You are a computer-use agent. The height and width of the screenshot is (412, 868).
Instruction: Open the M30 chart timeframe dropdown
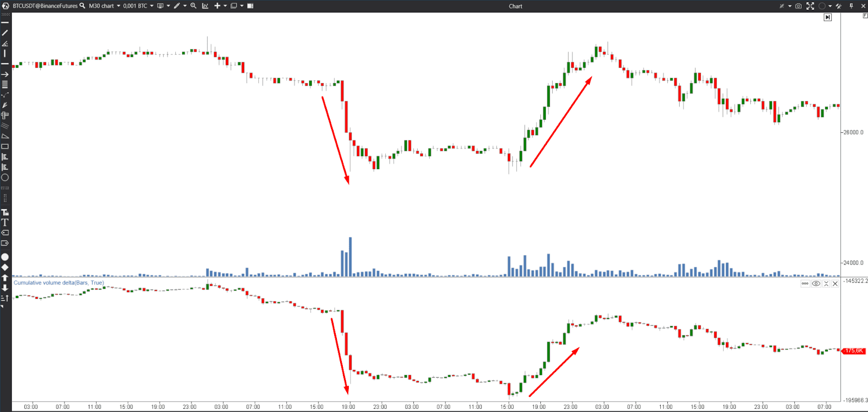click(x=105, y=6)
